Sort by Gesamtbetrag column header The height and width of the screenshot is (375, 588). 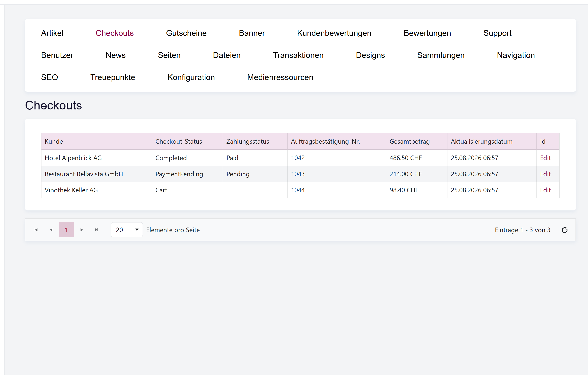tap(416, 141)
